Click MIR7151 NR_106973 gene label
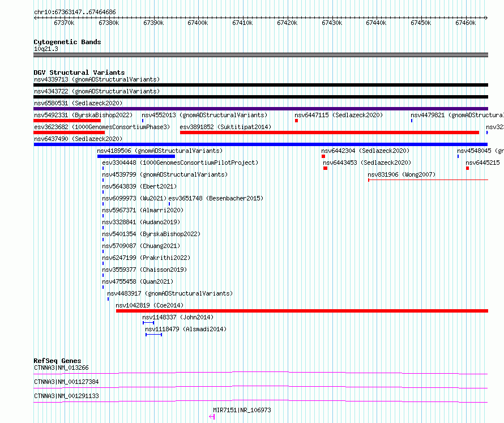 [242, 410]
